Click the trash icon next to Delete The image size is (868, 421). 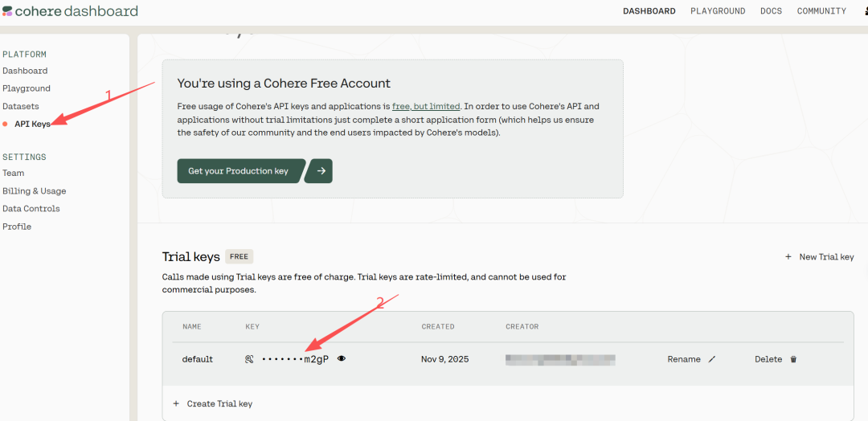pos(793,359)
